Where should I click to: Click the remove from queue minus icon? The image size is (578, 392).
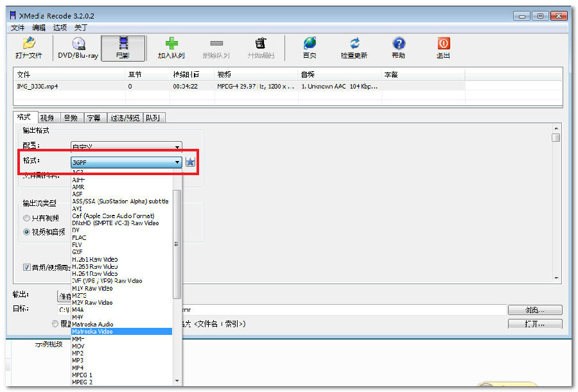click(216, 48)
